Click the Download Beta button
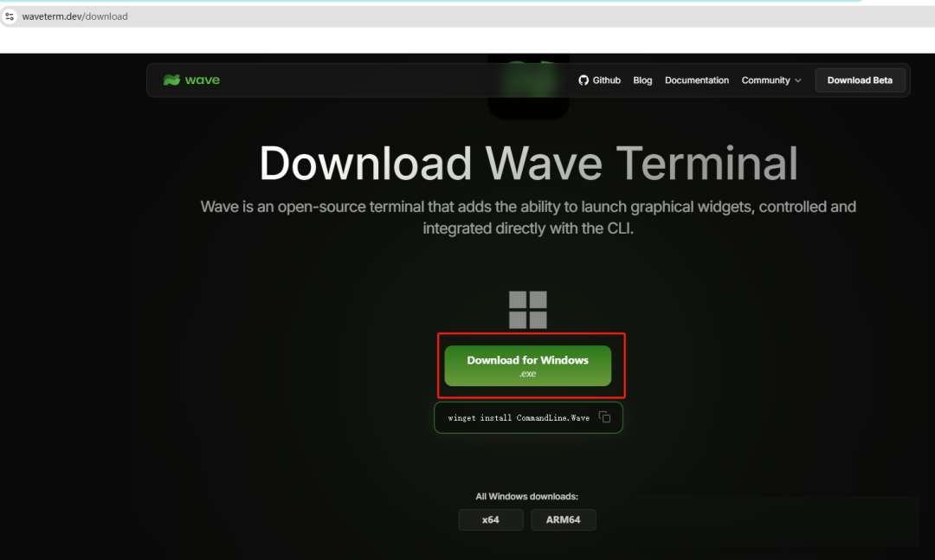The width and height of the screenshot is (935, 560). pyautogui.click(x=860, y=80)
